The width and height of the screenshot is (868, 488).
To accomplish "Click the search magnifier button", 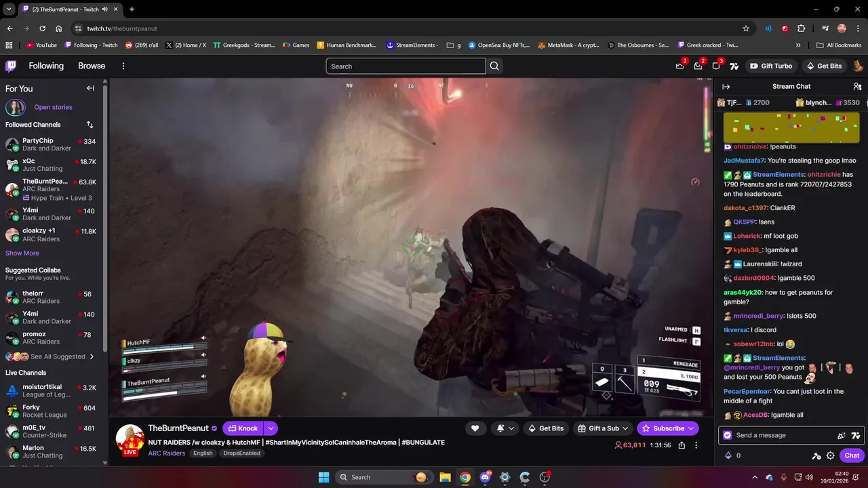I will (494, 66).
